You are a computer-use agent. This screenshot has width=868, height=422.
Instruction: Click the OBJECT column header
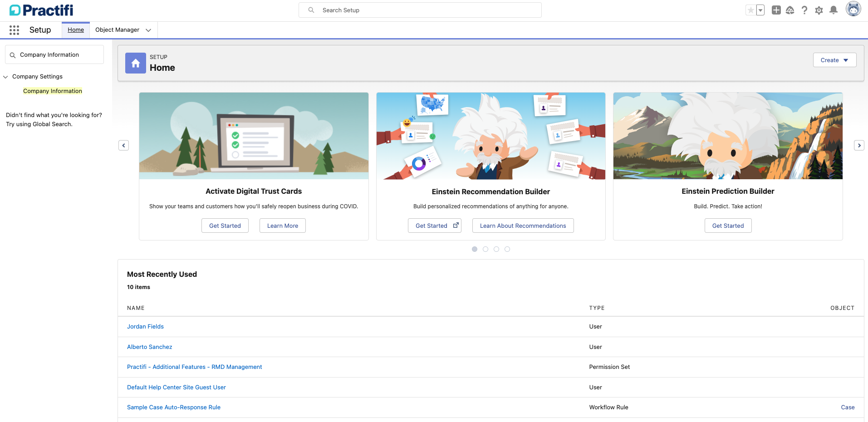843,308
